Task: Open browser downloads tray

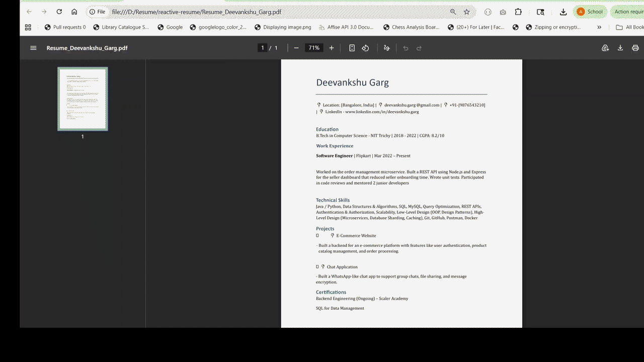Action: [x=563, y=12]
